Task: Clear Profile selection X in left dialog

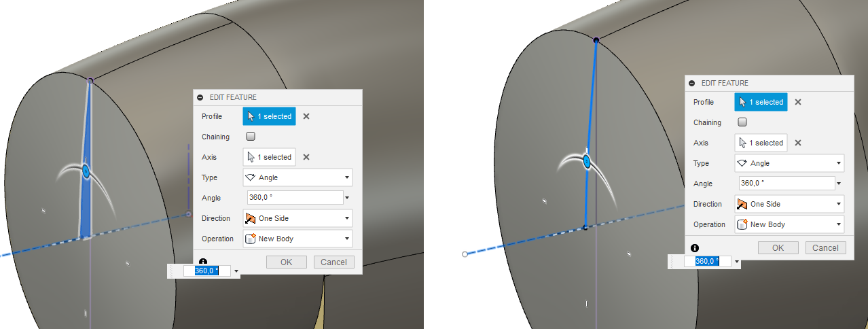Action: pyautogui.click(x=306, y=116)
